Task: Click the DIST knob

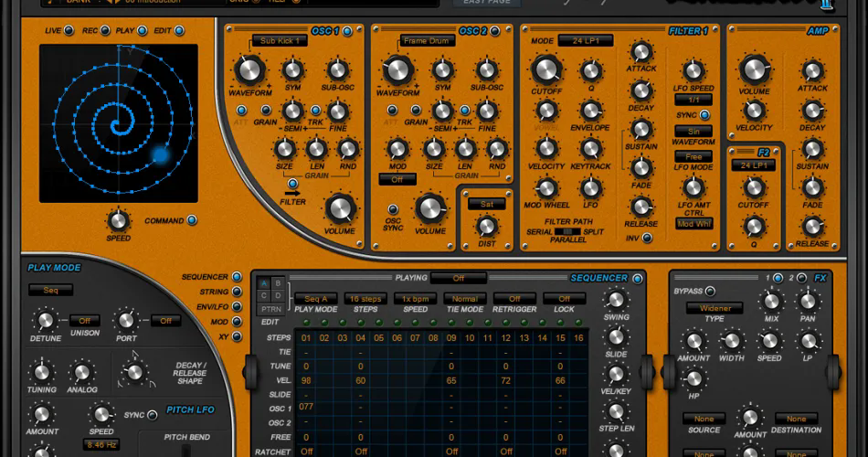Action: click(487, 226)
